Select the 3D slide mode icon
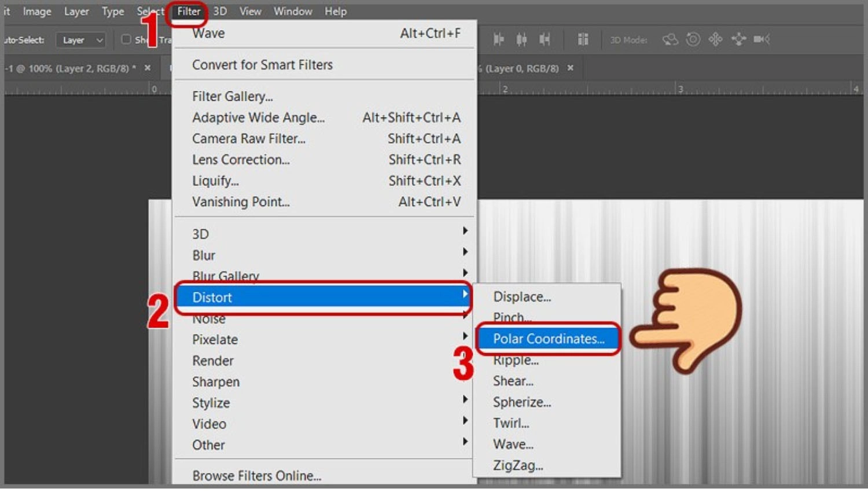 coord(738,39)
